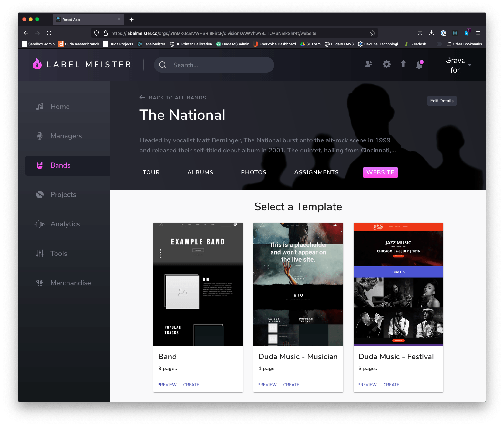Go back to all bands
The image size is (504, 426).
point(173,98)
